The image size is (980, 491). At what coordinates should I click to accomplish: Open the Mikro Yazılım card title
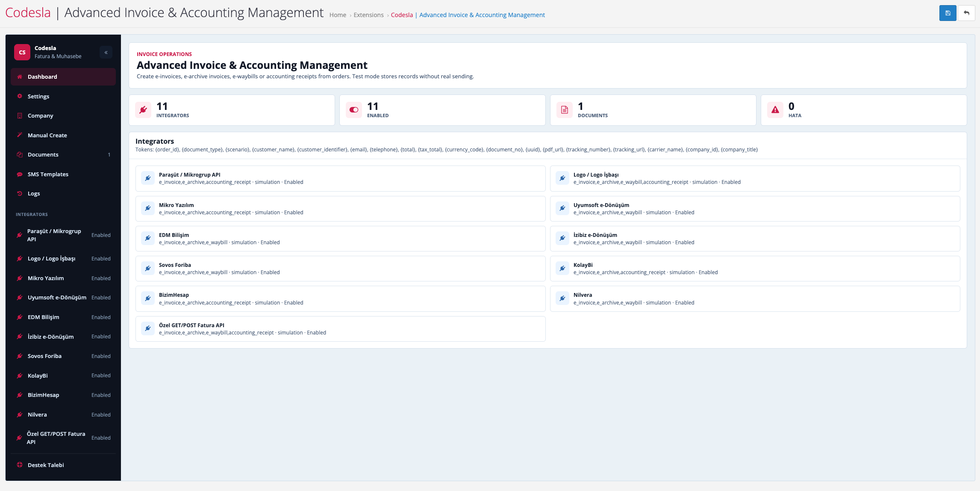point(177,205)
